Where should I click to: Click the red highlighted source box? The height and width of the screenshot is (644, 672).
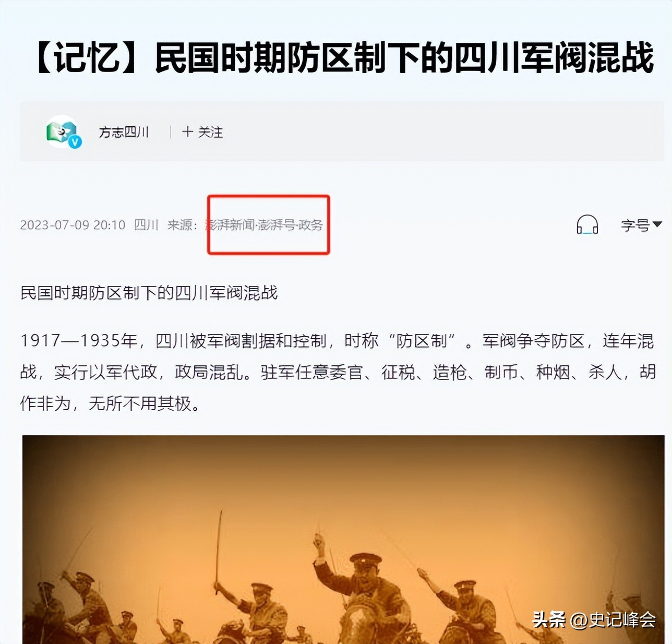click(269, 225)
